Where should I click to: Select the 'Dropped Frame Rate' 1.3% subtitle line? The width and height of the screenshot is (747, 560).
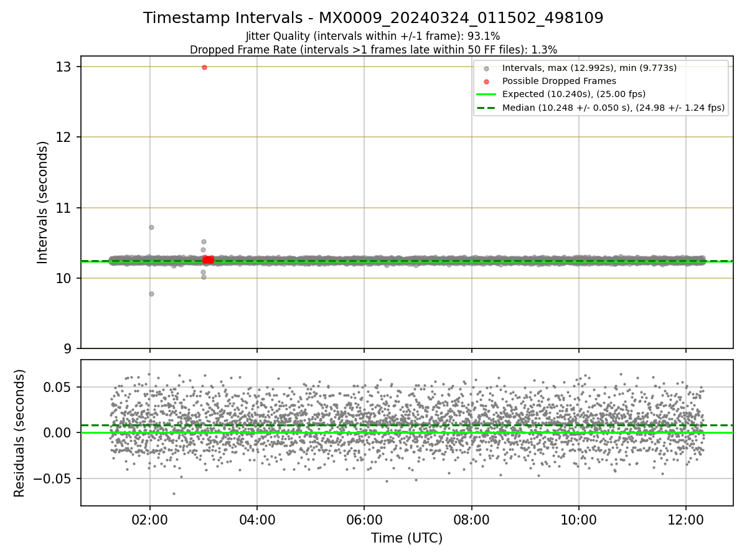[374, 49]
